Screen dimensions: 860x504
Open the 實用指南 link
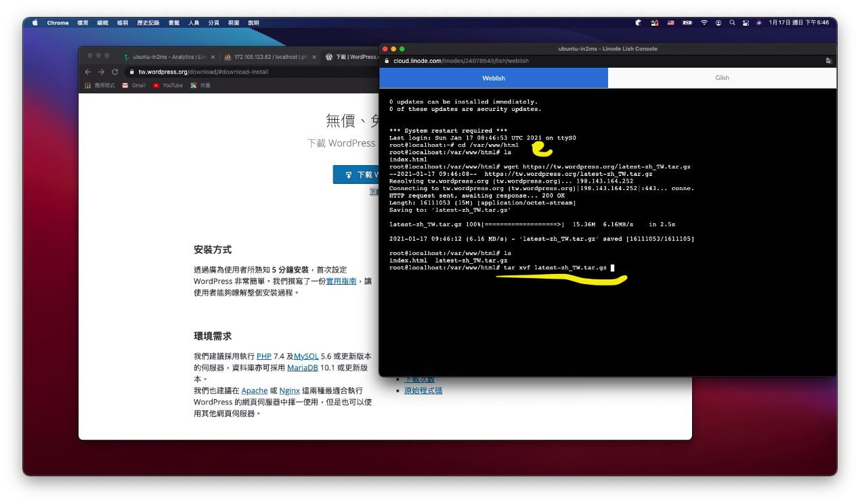click(x=341, y=281)
